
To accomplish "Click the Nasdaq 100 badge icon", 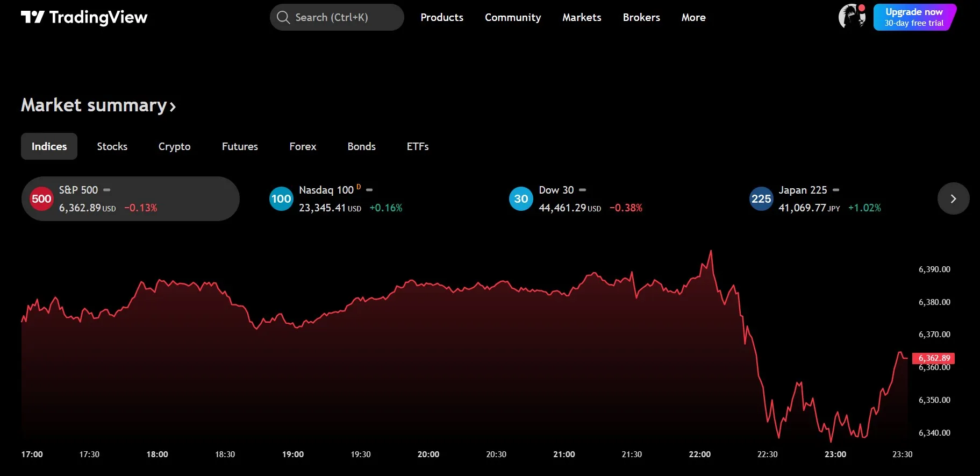I will [281, 199].
